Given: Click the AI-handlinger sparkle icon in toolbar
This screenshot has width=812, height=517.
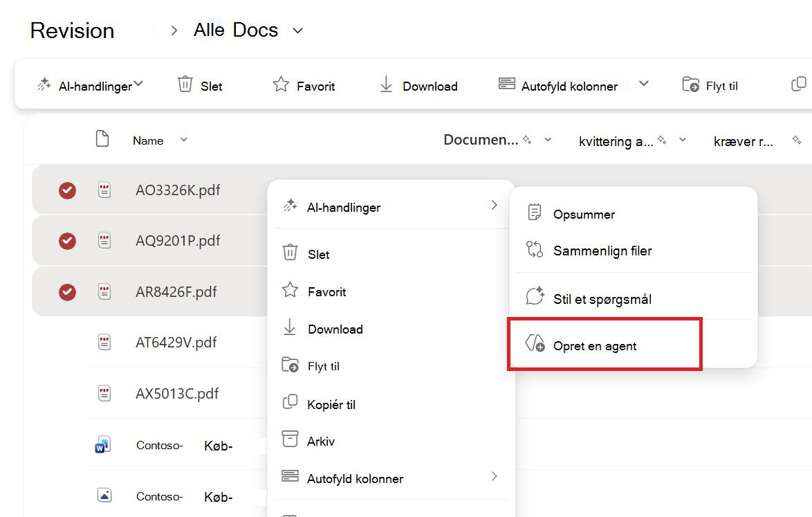Looking at the screenshot, I should (x=44, y=84).
